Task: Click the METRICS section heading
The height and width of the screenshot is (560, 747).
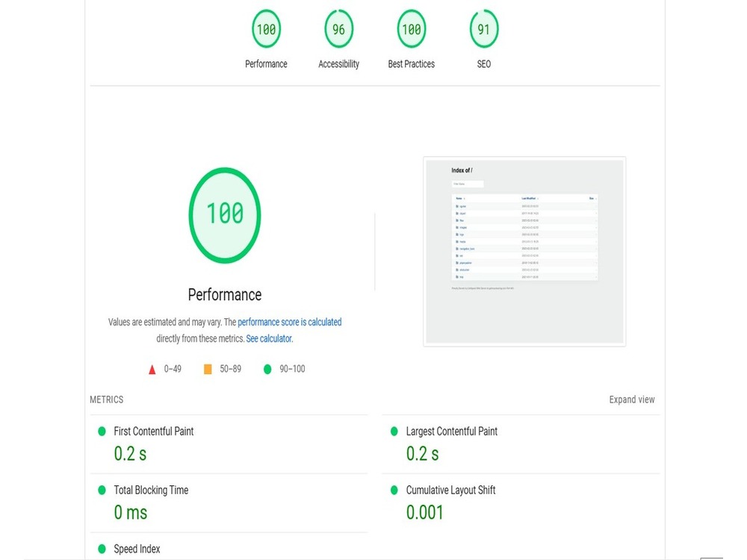Action: [x=107, y=399]
